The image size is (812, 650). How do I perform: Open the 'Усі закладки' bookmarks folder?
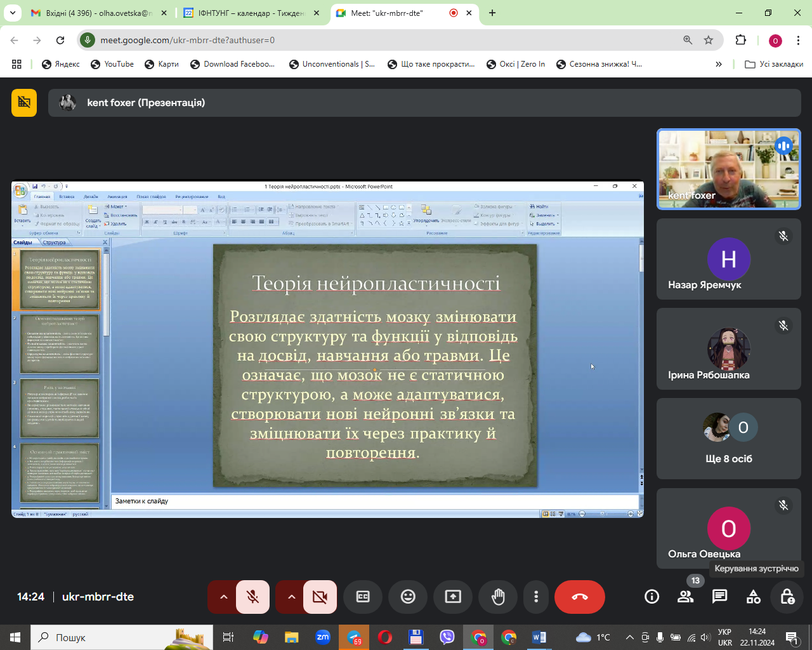click(773, 64)
